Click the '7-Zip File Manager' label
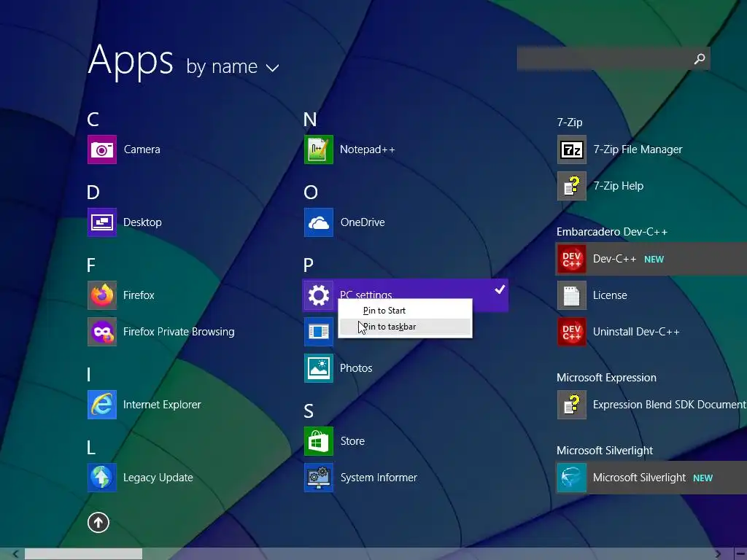 [638, 149]
